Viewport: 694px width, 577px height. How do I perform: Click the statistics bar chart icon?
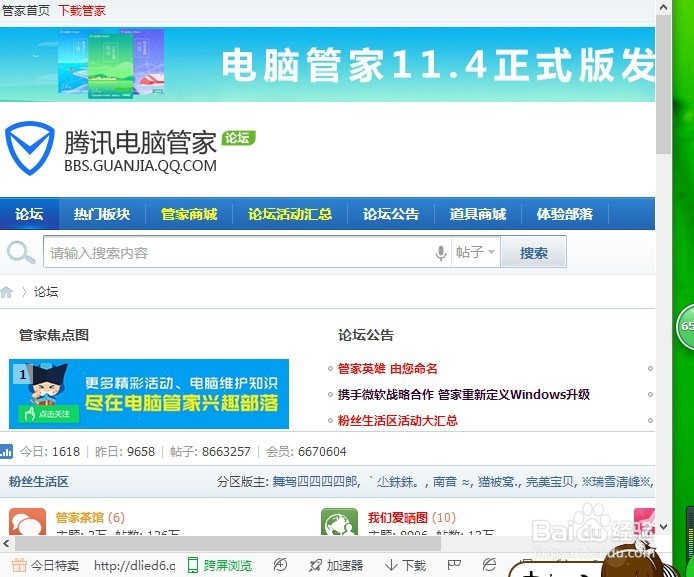click(x=6, y=451)
